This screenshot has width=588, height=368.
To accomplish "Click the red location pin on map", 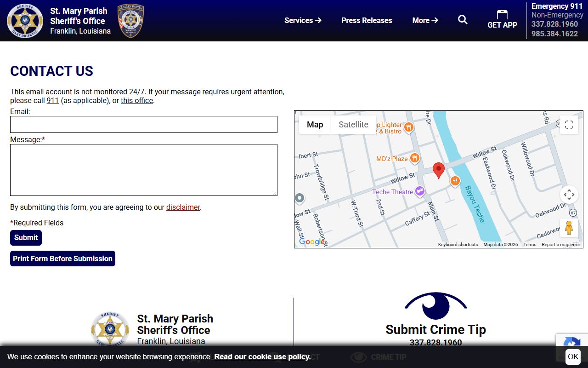I will [x=439, y=170].
